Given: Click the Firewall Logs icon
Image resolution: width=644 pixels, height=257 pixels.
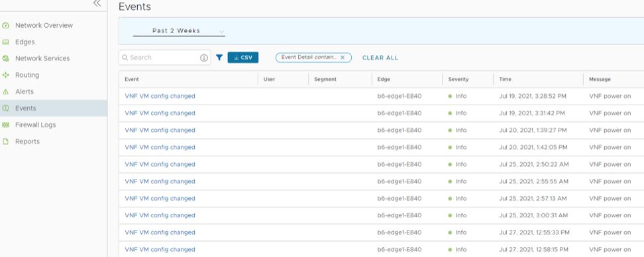Looking at the screenshot, I should (x=5, y=125).
